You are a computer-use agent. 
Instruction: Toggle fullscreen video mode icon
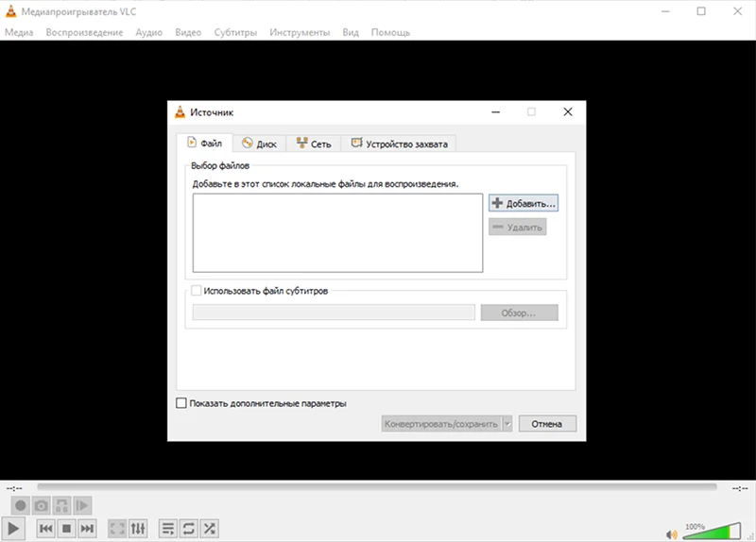tap(117, 529)
